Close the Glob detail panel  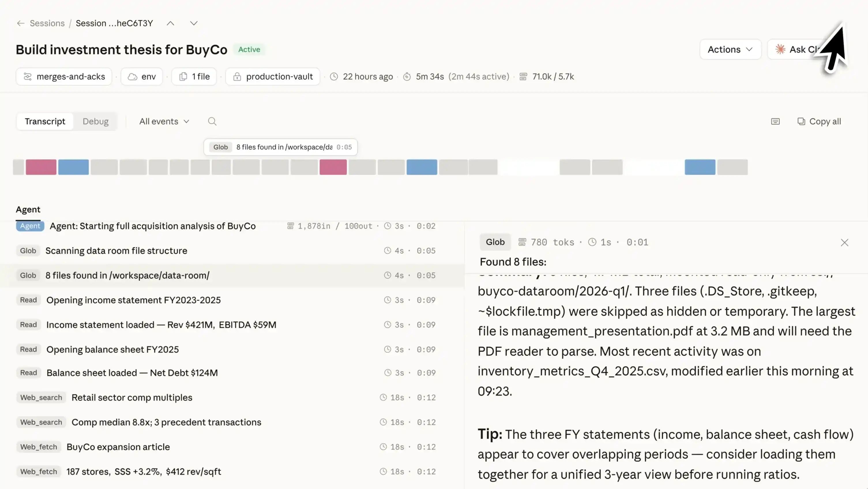844,242
